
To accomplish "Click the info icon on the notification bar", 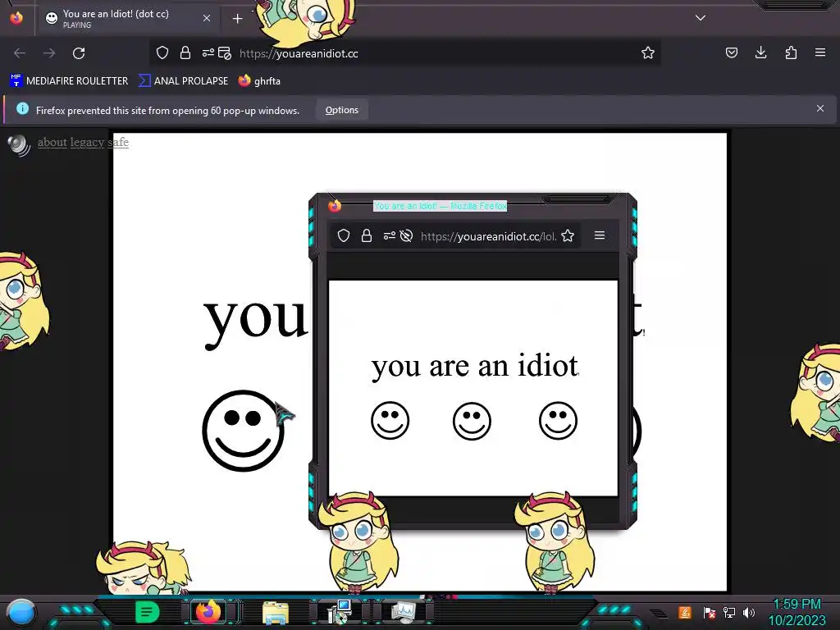I will coord(22,109).
